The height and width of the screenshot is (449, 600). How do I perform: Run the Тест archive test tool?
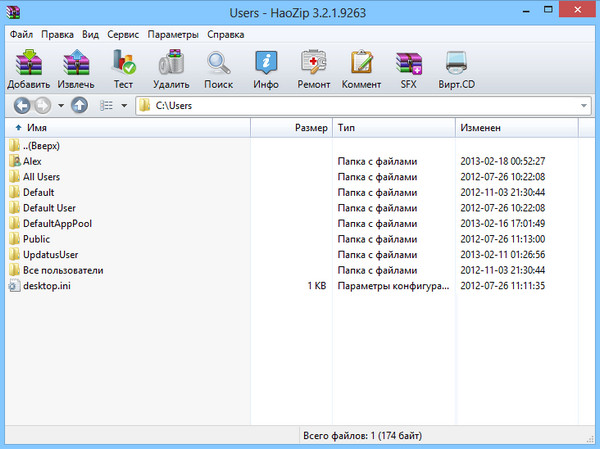click(x=123, y=62)
